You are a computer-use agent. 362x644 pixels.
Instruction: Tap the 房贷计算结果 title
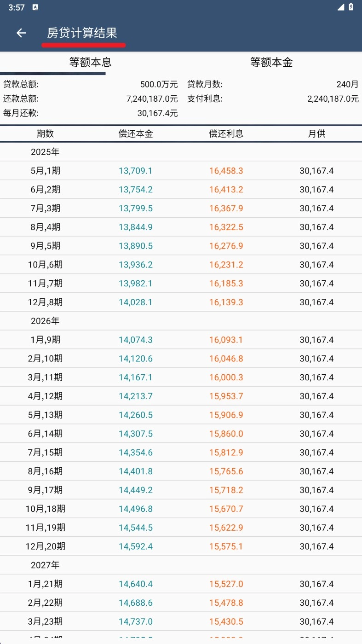tap(82, 33)
